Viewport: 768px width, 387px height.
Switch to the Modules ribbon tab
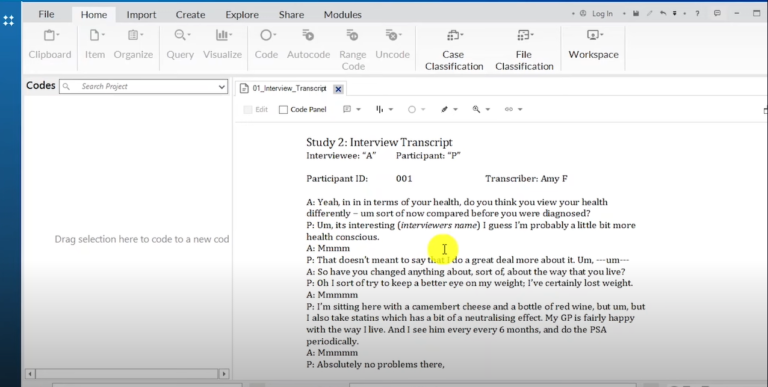point(342,15)
